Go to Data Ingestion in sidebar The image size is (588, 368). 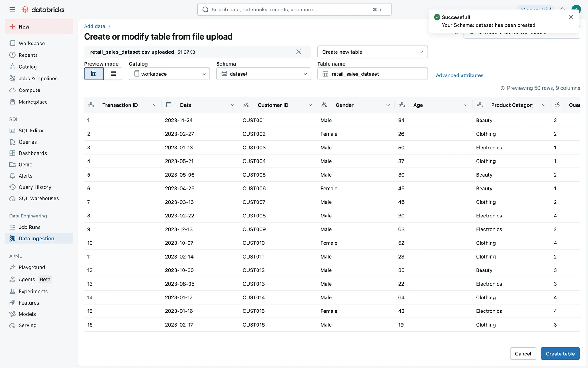click(x=36, y=238)
